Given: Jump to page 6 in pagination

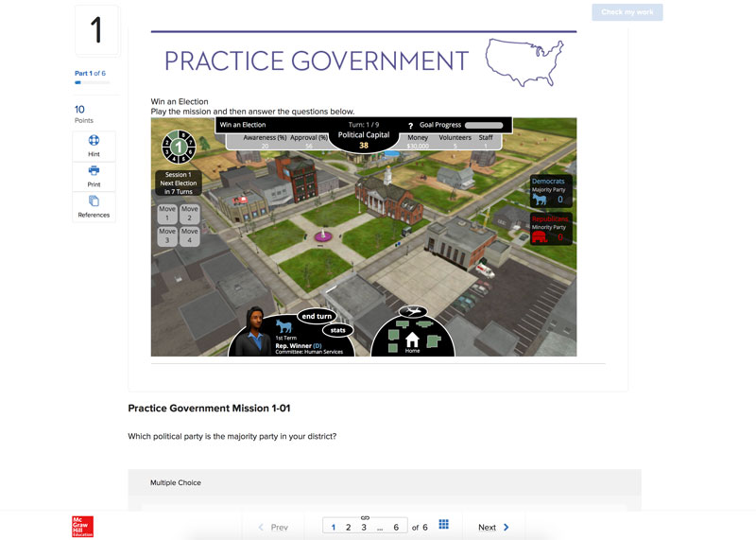Looking at the screenshot, I should tap(396, 527).
